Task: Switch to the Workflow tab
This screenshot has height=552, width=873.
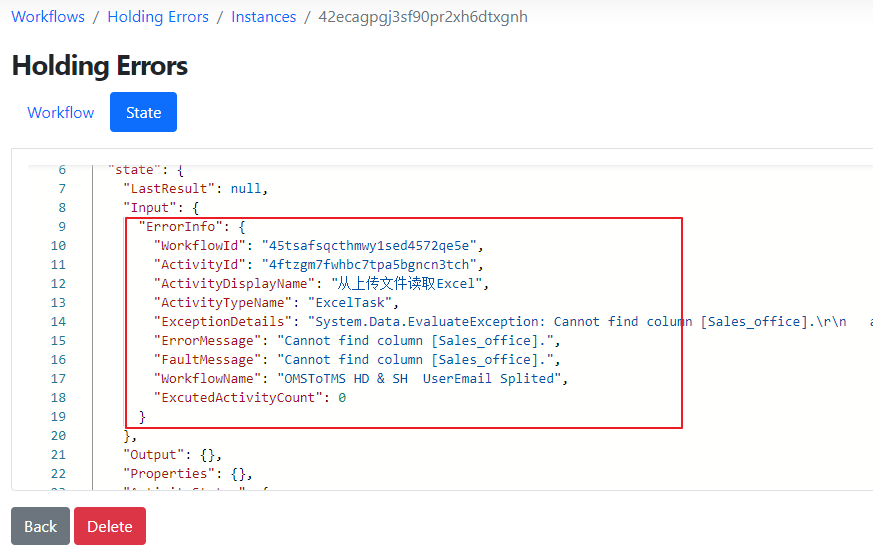Action: pos(61,113)
